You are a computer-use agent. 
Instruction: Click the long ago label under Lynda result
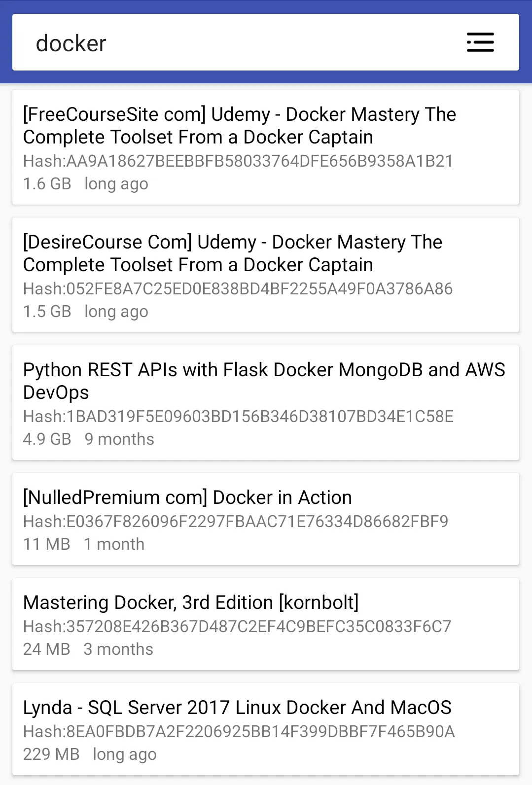coord(124,753)
